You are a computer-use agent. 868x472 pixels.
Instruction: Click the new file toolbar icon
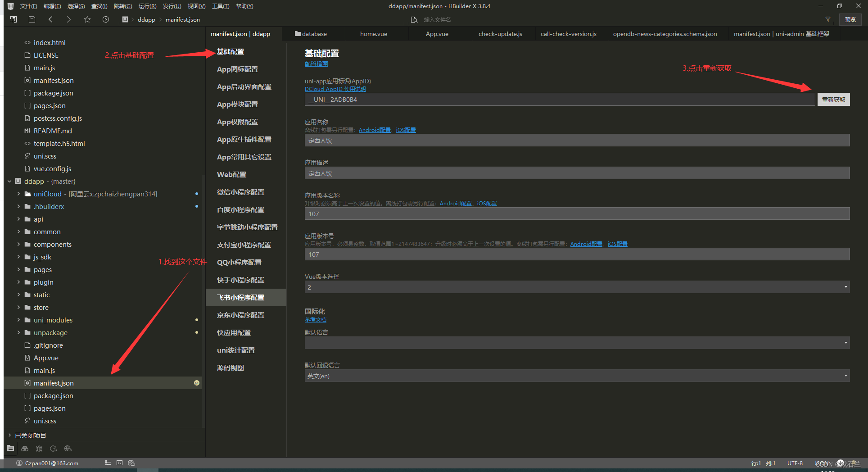pos(14,19)
